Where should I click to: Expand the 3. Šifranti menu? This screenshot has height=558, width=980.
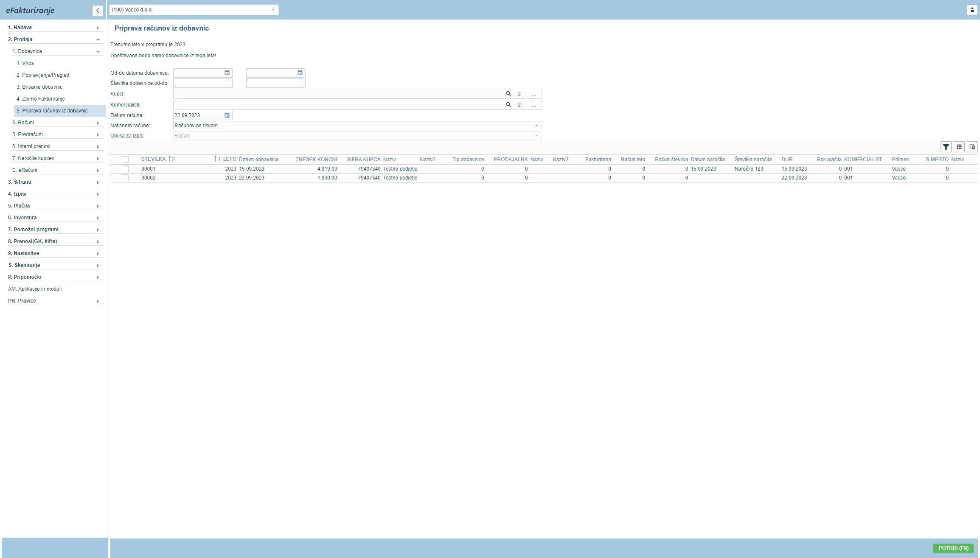[x=55, y=182]
